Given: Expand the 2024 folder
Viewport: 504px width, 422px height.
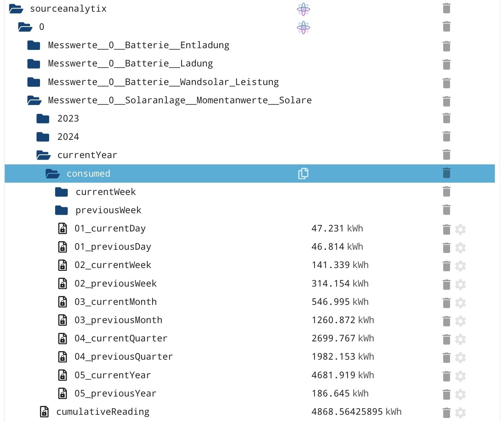Looking at the screenshot, I should (x=43, y=137).
